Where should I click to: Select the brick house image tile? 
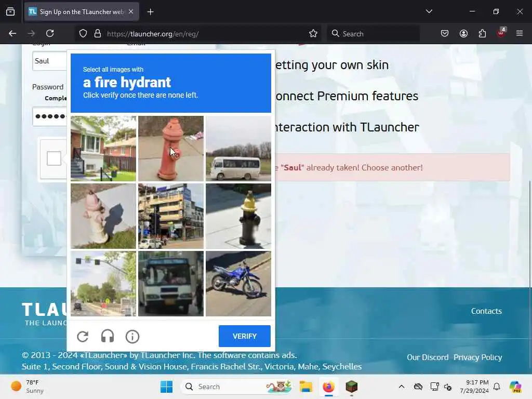103,149
